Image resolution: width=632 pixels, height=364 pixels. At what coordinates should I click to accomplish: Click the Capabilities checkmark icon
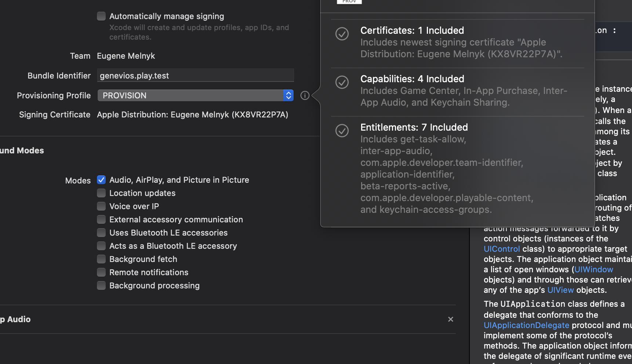(342, 82)
